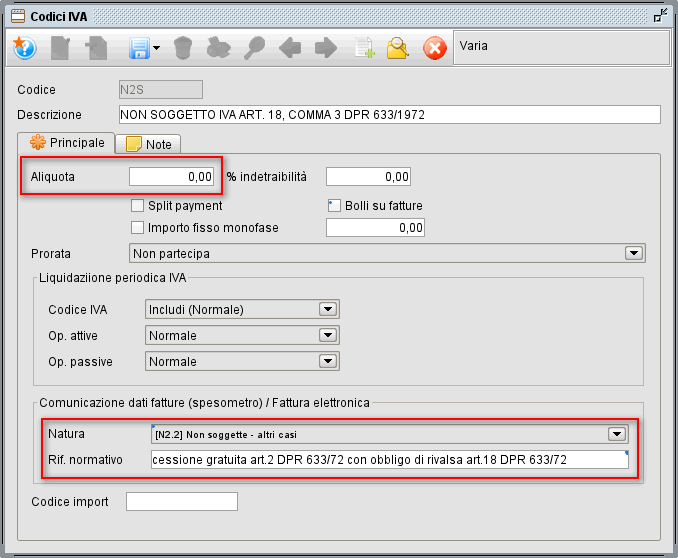The height and width of the screenshot is (558, 678).
Task: Enable the Split payment checkbox
Action: click(x=138, y=205)
